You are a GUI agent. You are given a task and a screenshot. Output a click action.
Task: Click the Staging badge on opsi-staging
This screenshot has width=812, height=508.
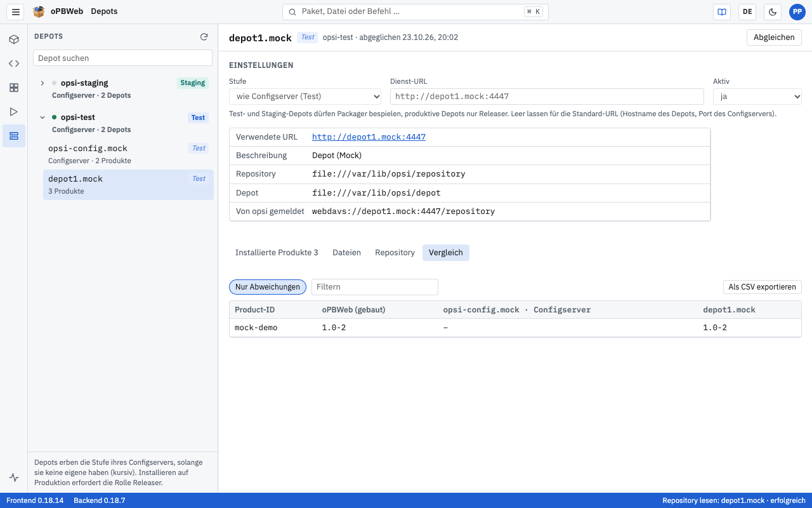click(x=193, y=83)
